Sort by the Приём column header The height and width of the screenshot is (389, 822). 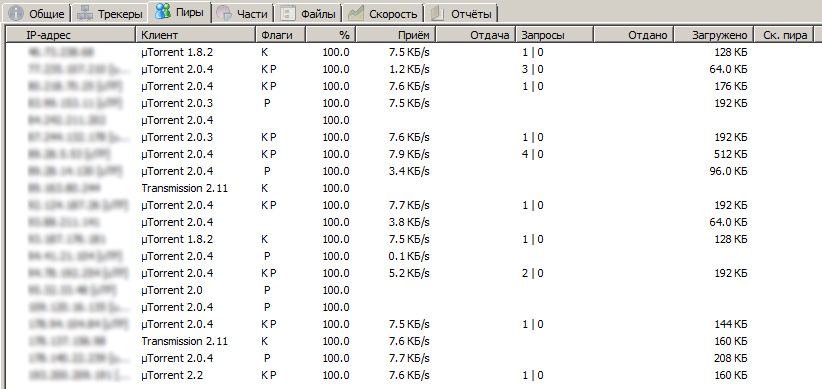click(x=396, y=35)
